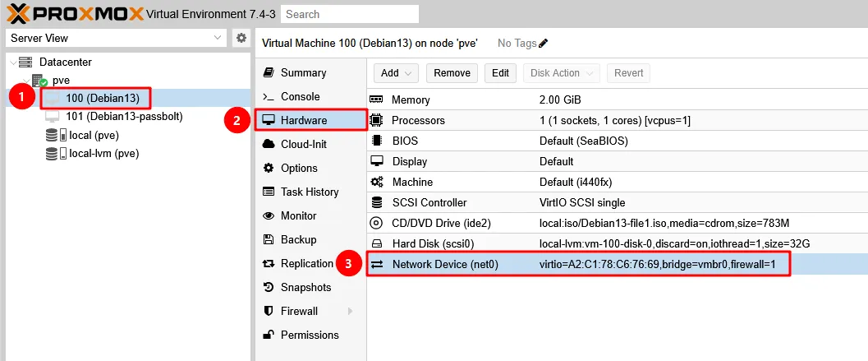Click the Summary book icon
The height and width of the screenshot is (361, 868).
pos(269,72)
